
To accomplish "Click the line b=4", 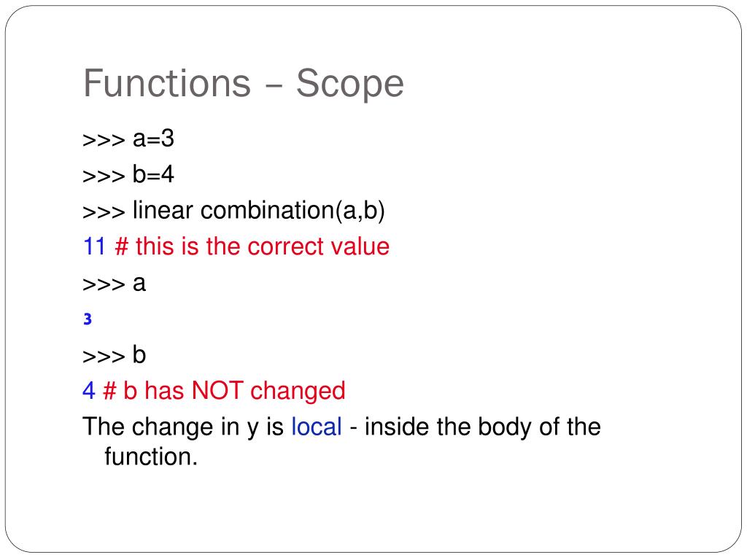I will [x=128, y=174].
